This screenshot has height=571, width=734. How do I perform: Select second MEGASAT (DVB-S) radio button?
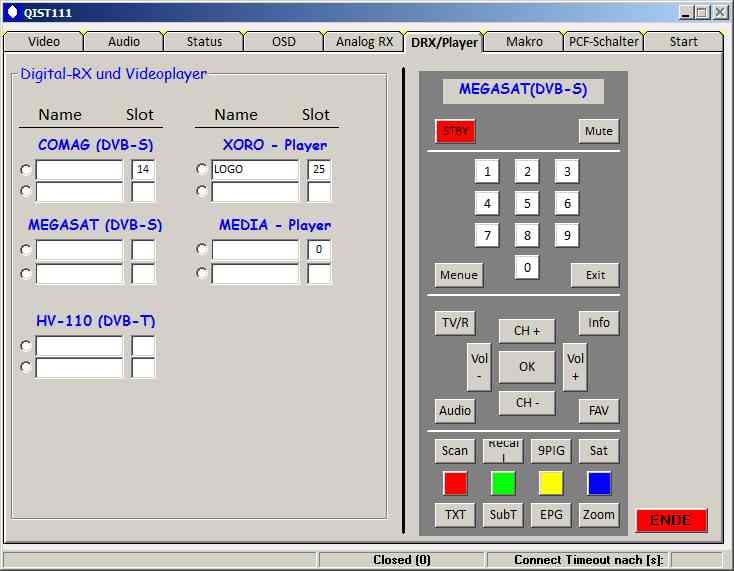coord(26,273)
